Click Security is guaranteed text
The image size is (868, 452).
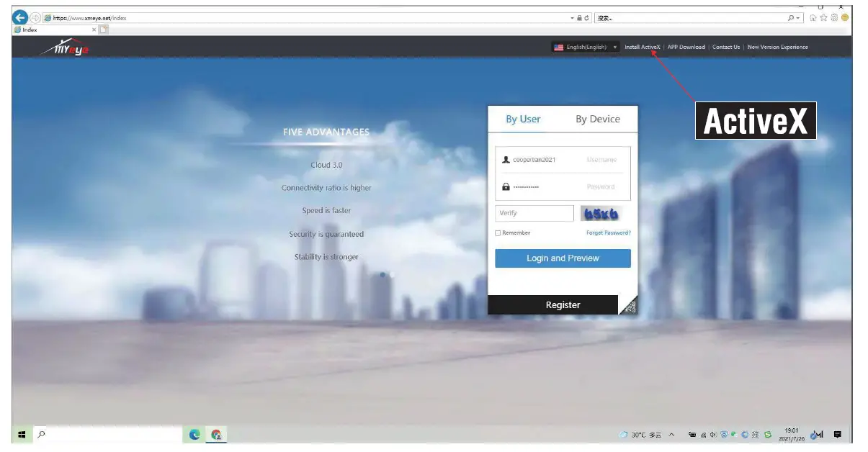tap(326, 234)
